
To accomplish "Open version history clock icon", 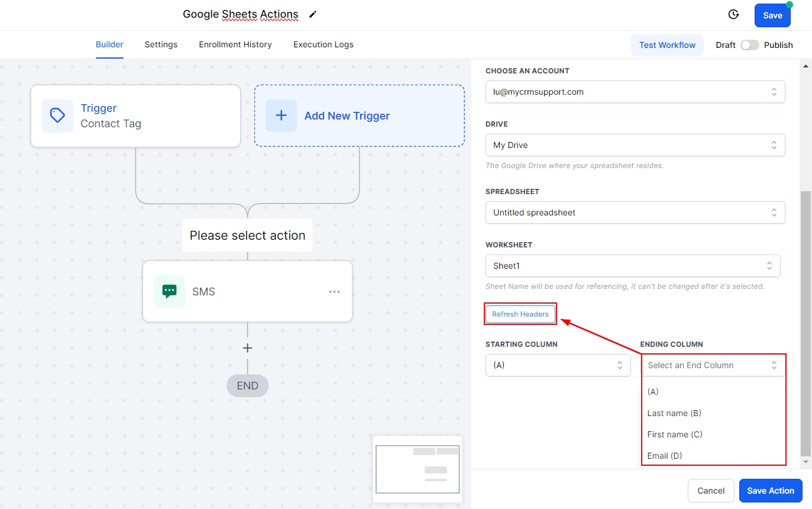I will point(733,15).
